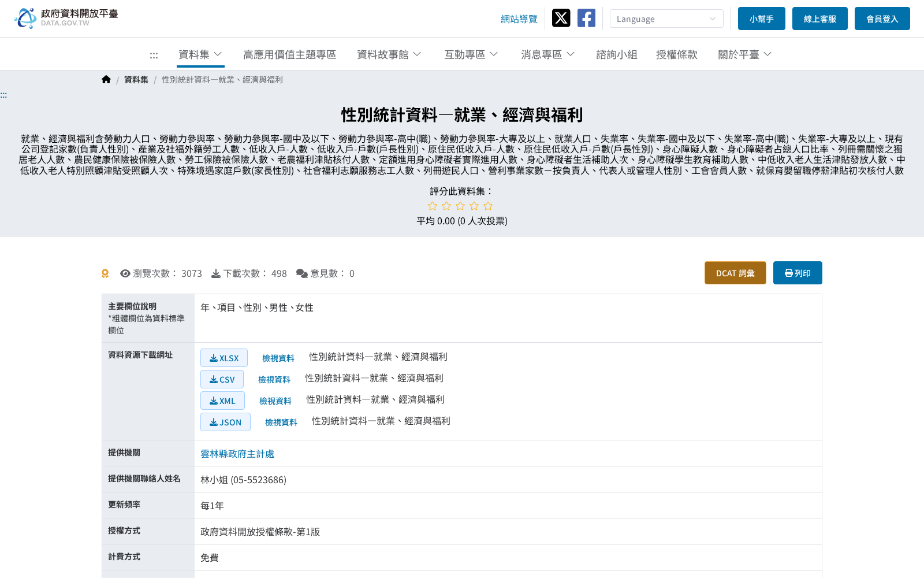Click the accessibility anchor dots in navbar
Viewport: 924px width, 578px height.
pyautogui.click(x=154, y=55)
